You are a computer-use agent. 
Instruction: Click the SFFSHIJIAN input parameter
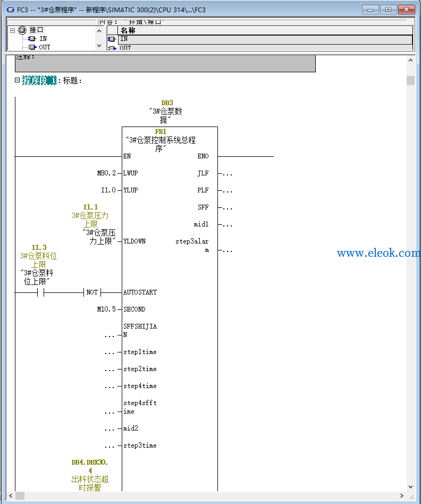[x=140, y=331]
